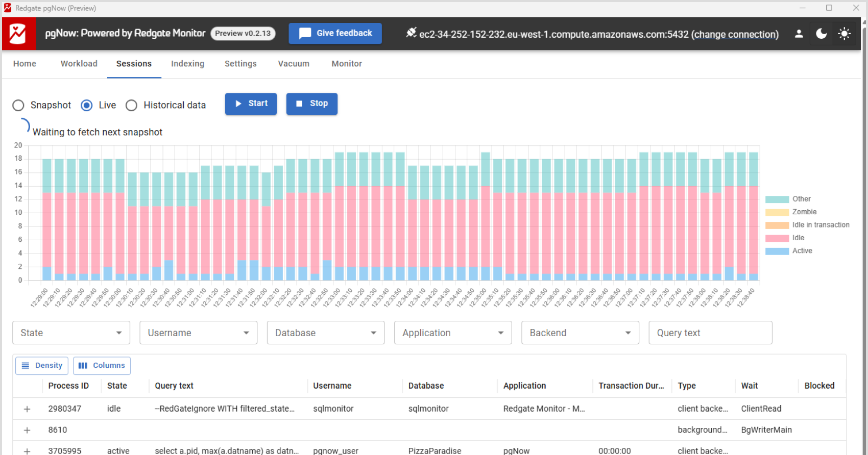
Task: Click the pgnow_user username cell
Action: point(335,451)
